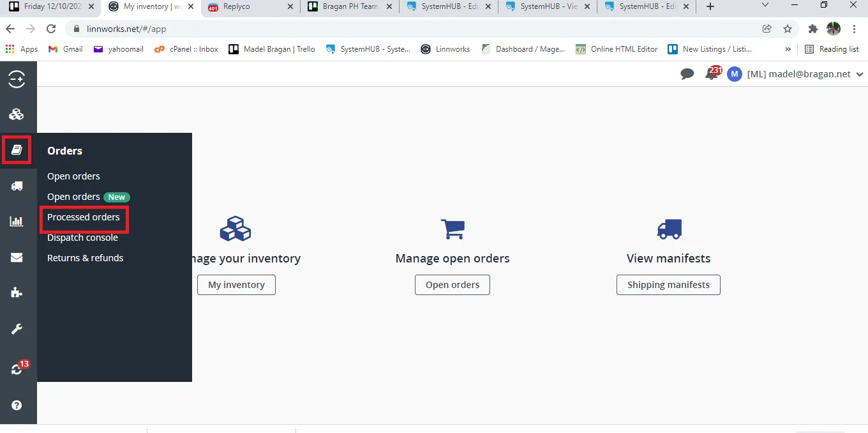This screenshot has height=433, width=868.
Task: Click the Open orders button
Action: pyautogui.click(x=453, y=285)
